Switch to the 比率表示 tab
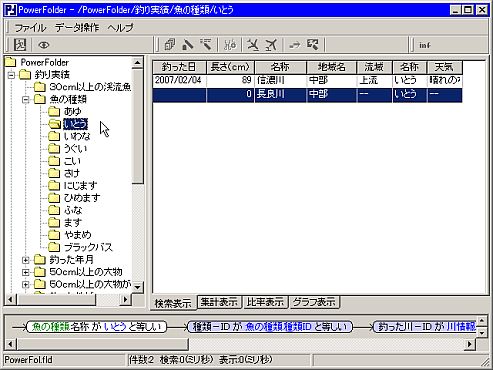The width and height of the screenshot is (493, 370). point(265,302)
